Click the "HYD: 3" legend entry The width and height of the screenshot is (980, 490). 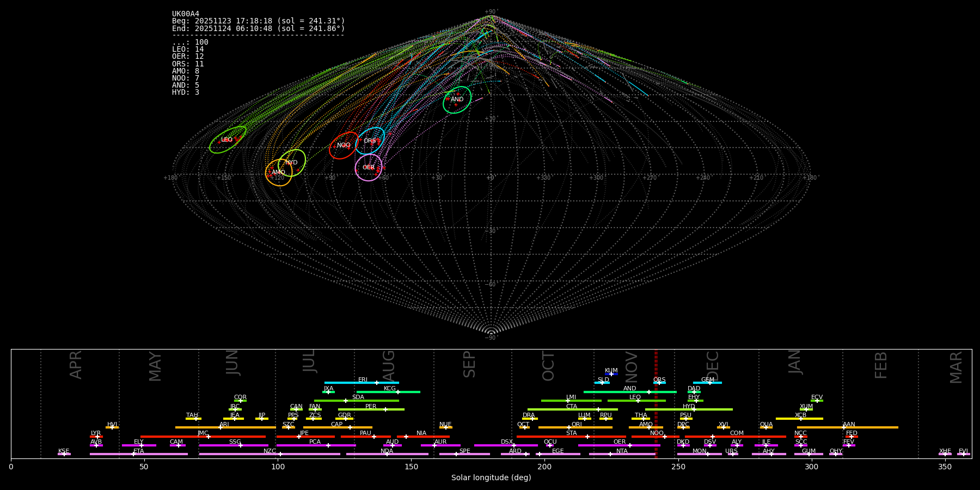click(x=186, y=93)
